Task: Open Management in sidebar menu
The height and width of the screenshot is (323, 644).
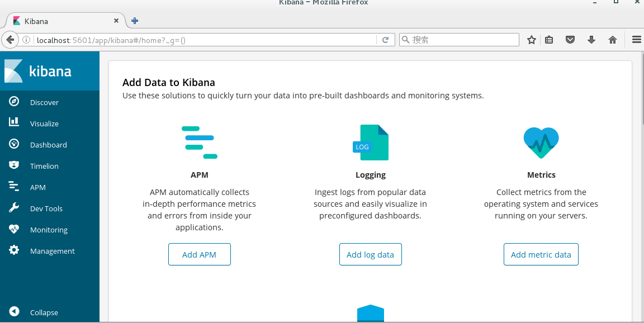Action: pos(53,251)
